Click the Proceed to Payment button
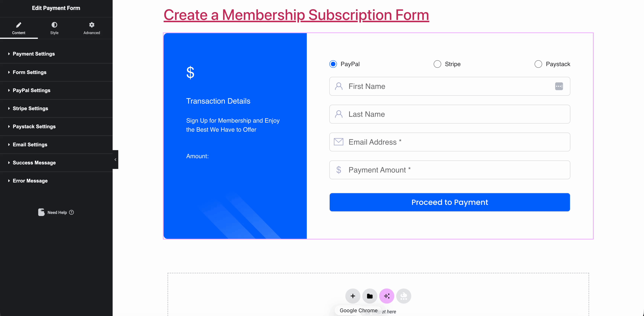644x316 pixels. pyautogui.click(x=449, y=202)
